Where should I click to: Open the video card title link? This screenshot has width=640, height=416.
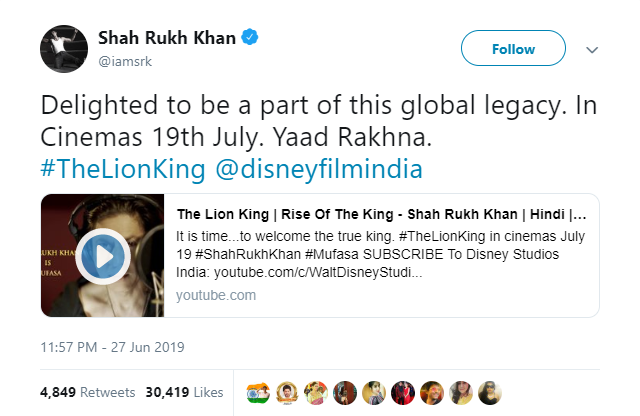[380, 215]
